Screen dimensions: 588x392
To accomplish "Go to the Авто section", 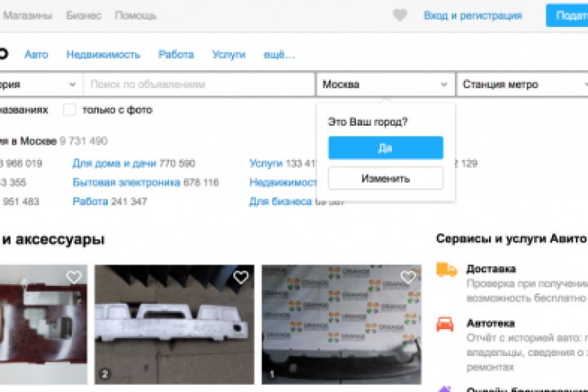I will 37,55.
